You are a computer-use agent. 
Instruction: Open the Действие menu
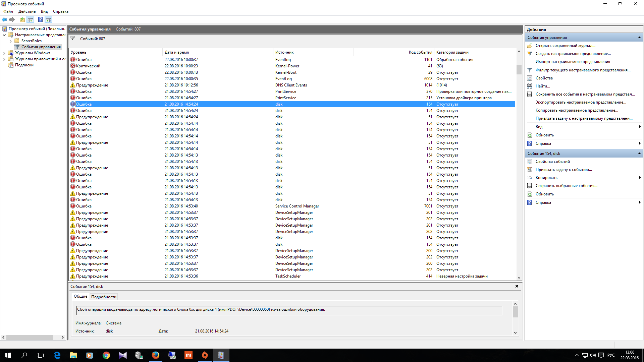(x=27, y=11)
